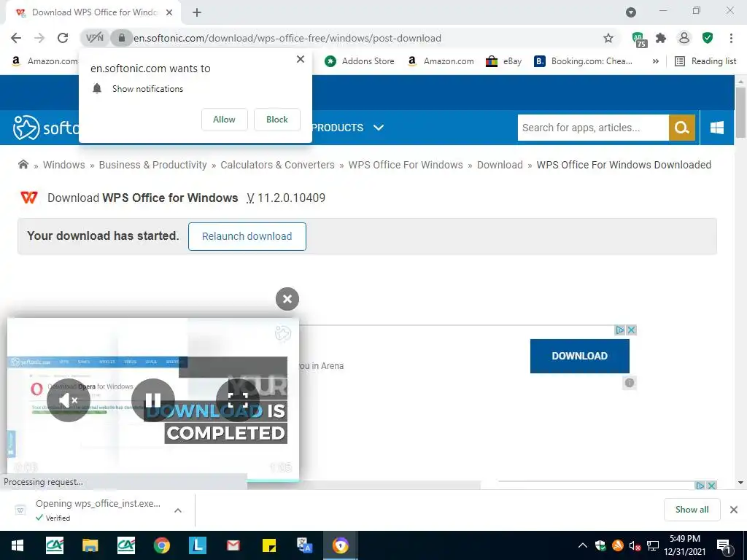
Task: Click the VPN badge in address bar
Action: click(95, 38)
